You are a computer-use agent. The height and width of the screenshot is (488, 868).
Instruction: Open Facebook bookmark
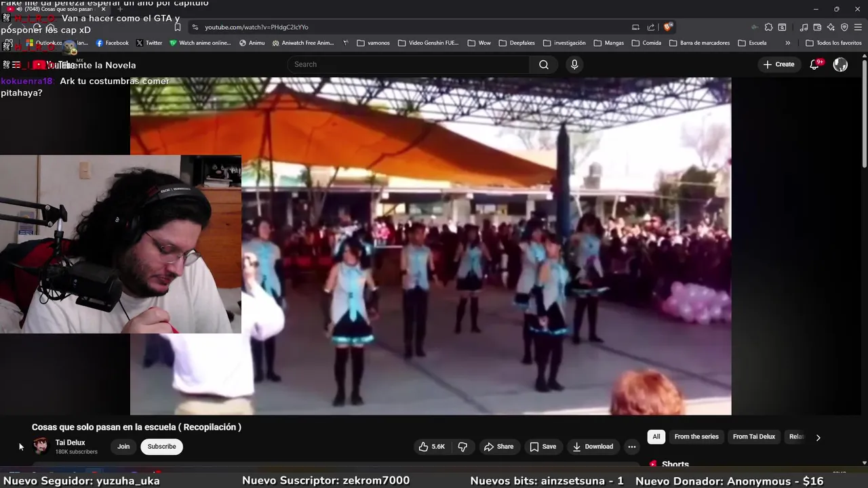[113, 43]
